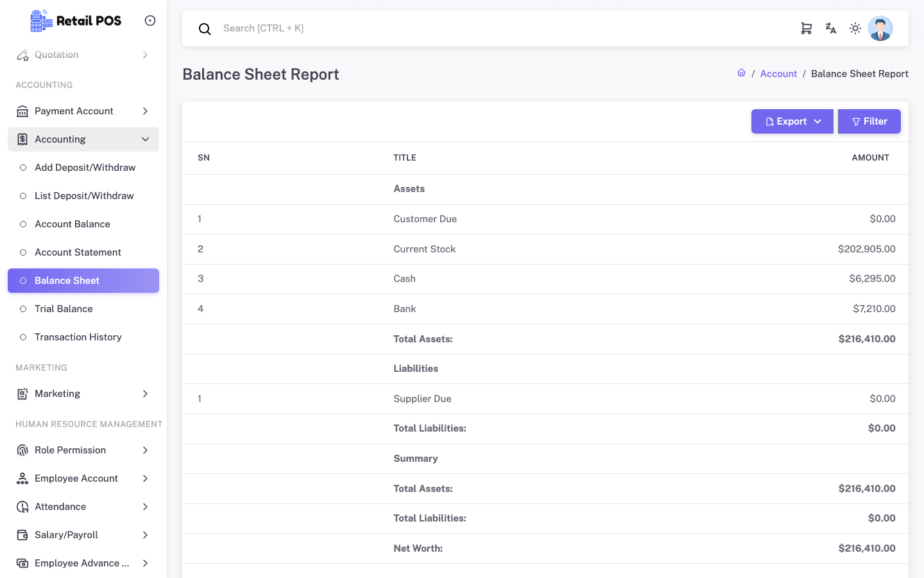Click the Filter button
The height and width of the screenshot is (578, 924).
pos(869,121)
